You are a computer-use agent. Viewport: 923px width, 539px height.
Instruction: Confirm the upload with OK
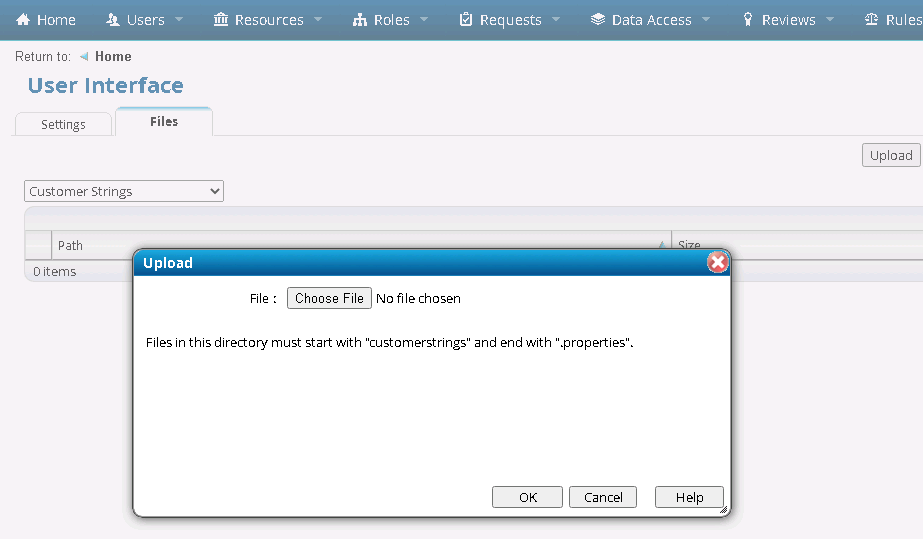click(x=528, y=497)
